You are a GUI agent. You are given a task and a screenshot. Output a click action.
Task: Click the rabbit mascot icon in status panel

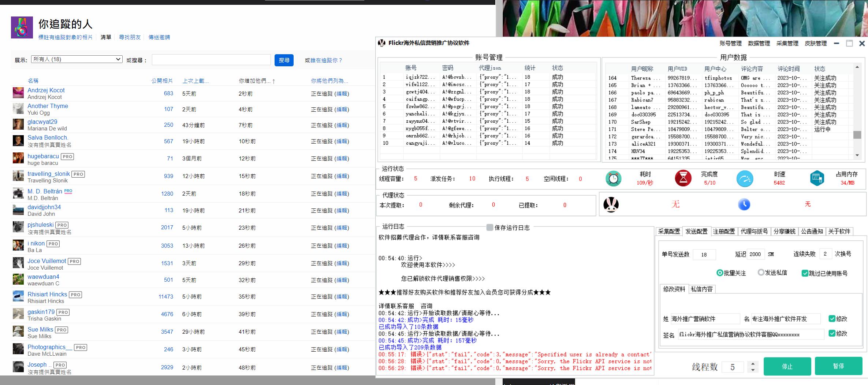tap(611, 204)
